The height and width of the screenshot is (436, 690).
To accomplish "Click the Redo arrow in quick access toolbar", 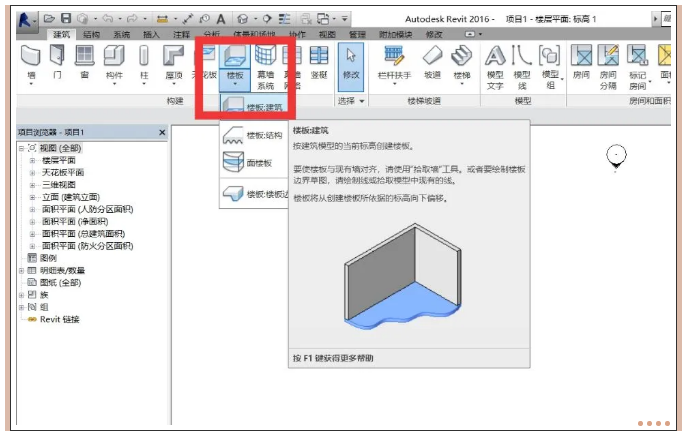I will (x=132, y=18).
